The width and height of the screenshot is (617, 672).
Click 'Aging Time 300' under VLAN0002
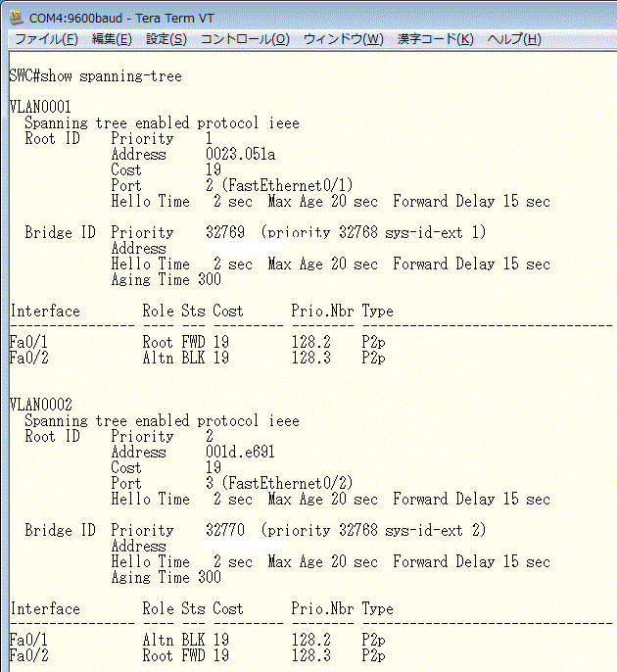coord(166,577)
